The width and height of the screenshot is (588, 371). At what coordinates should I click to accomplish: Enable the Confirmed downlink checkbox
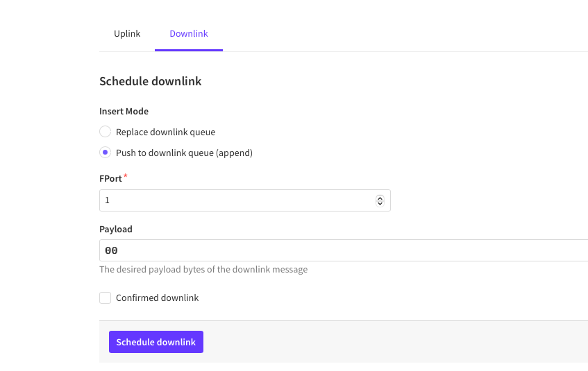tap(106, 298)
